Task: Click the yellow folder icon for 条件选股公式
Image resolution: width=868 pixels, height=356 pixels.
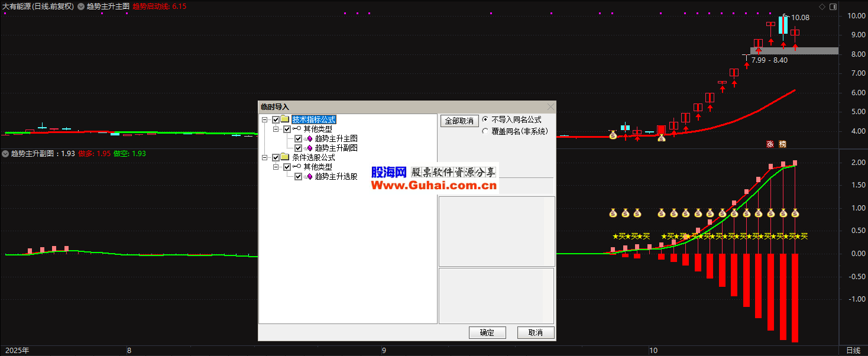Action: (285, 158)
